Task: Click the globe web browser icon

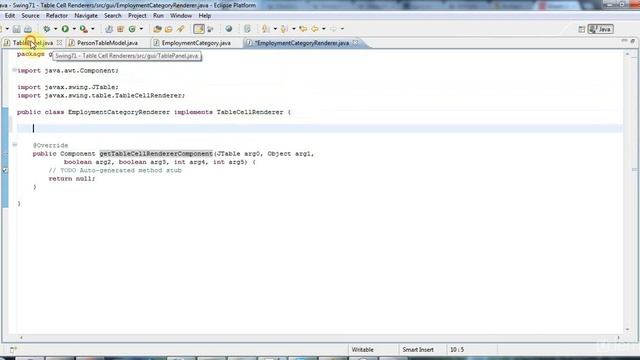Action: (229, 29)
